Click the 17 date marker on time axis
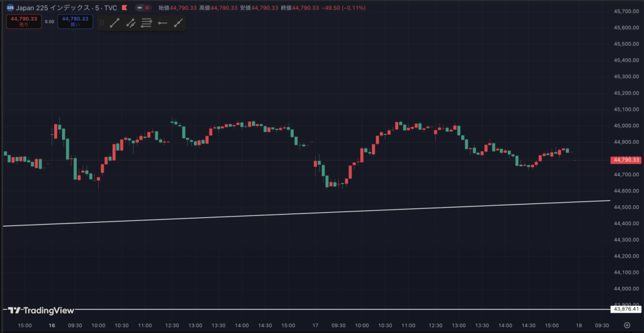This screenshot has height=333, width=644. [315, 325]
